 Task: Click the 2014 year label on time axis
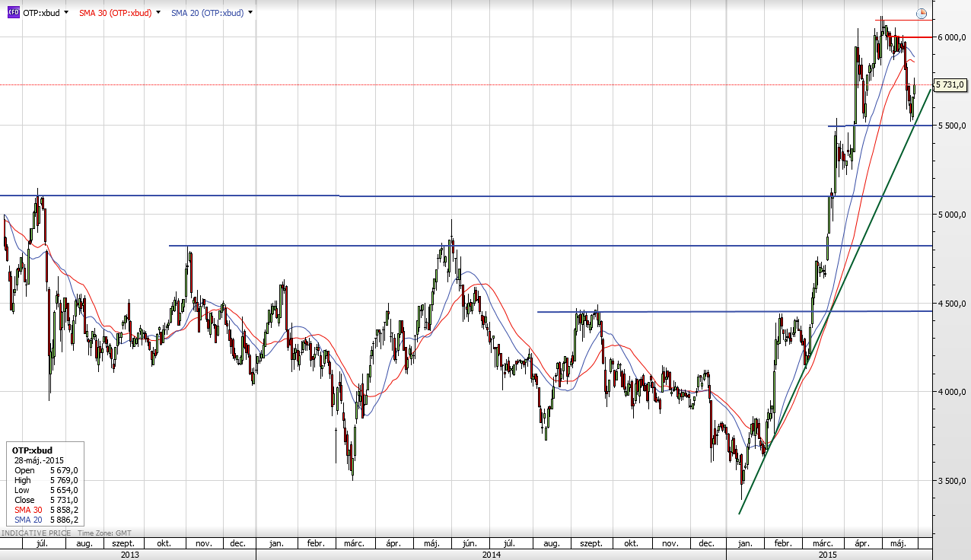[491, 555]
